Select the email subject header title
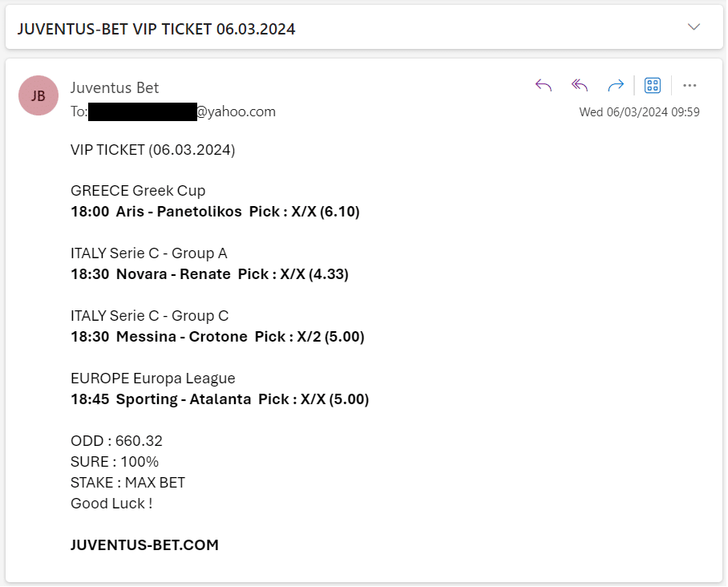 156,29
